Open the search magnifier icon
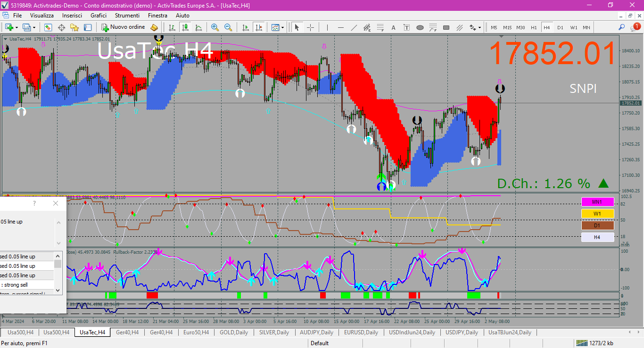 click(622, 27)
